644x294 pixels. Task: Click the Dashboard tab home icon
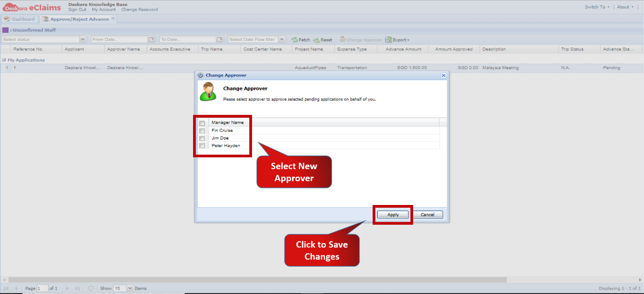pos(6,19)
